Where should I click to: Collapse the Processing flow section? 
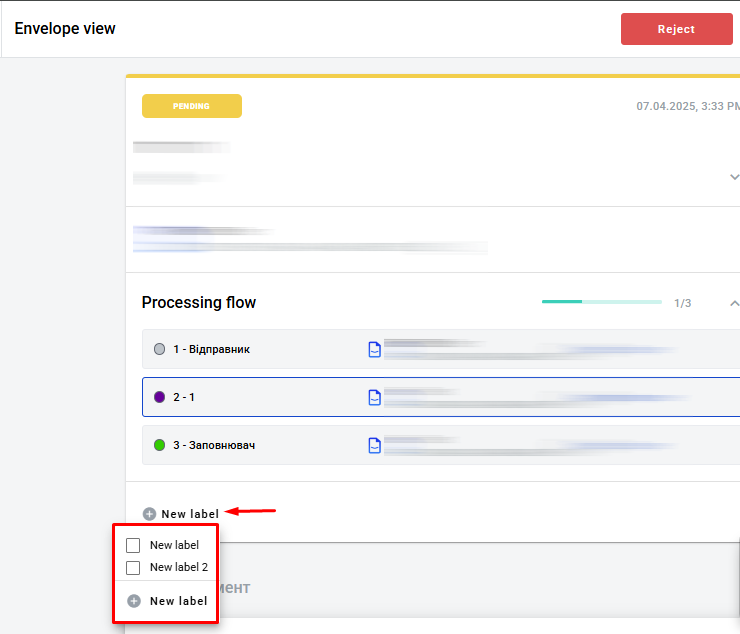click(733, 302)
